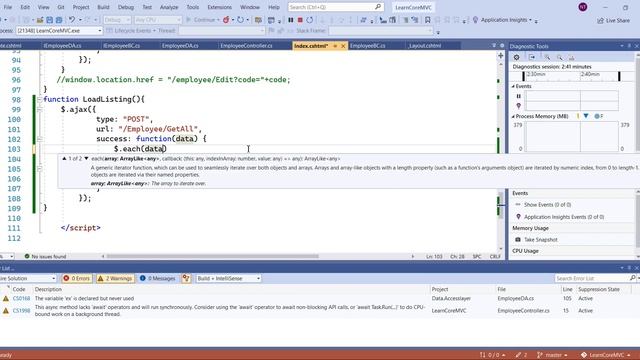
Task: Click the Hot Reload flame icon
Action: 226,20
